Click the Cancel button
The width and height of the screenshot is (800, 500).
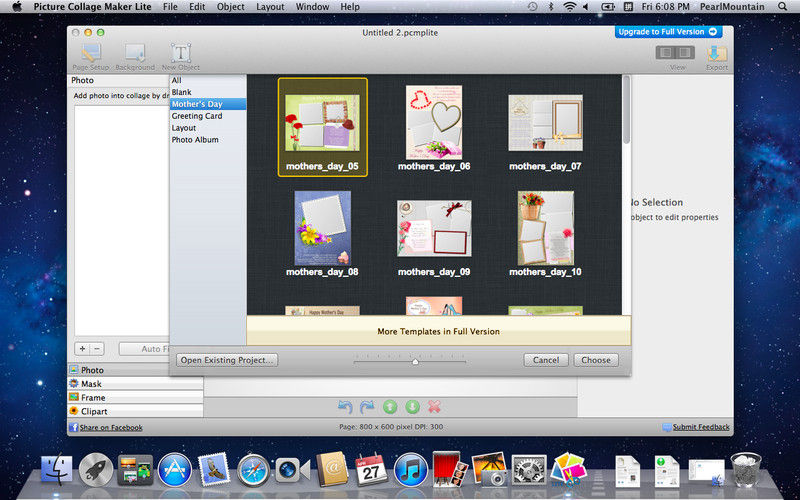point(546,360)
